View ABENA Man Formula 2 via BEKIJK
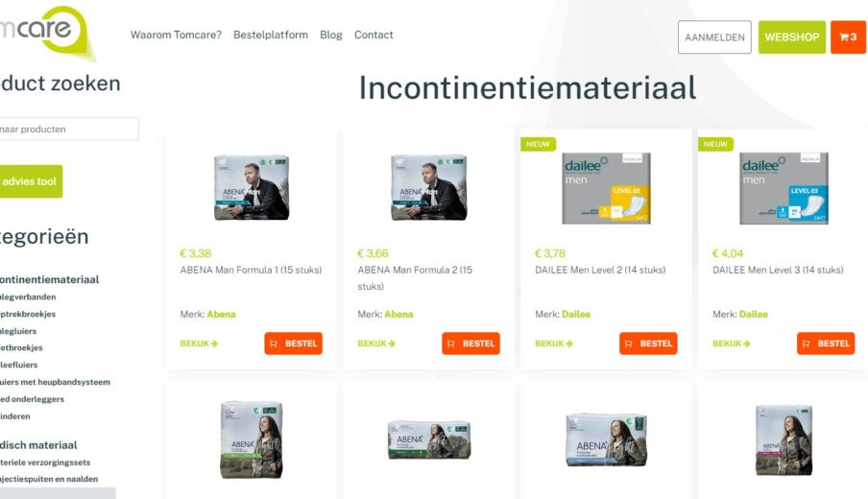The height and width of the screenshot is (499, 868). click(376, 344)
